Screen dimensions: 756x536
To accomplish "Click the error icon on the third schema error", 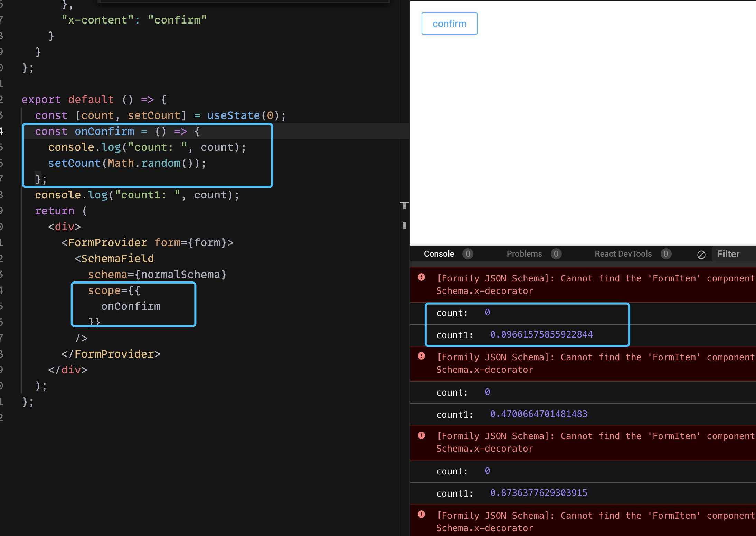I will click(421, 435).
